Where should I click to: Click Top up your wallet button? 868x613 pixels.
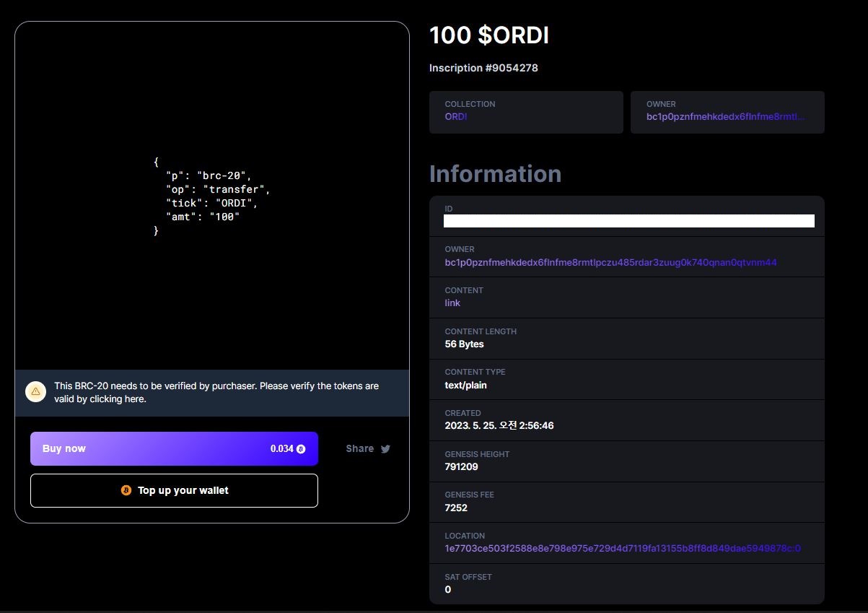click(x=174, y=490)
